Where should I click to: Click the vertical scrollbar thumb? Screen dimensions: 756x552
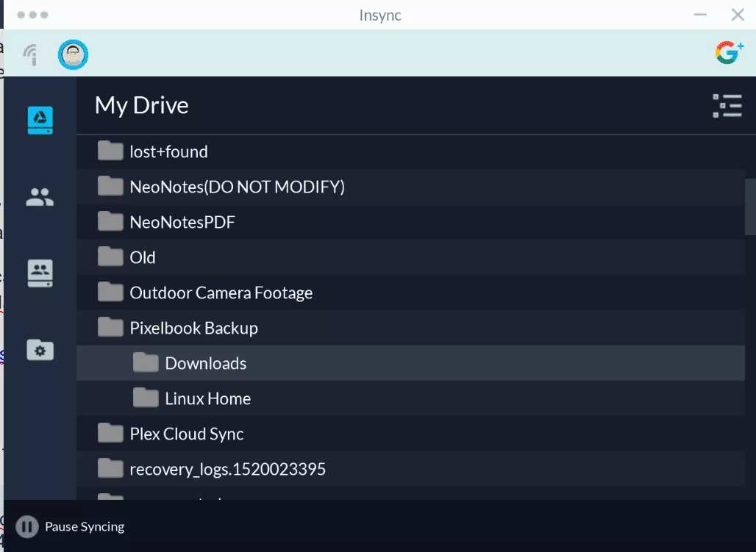point(750,206)
